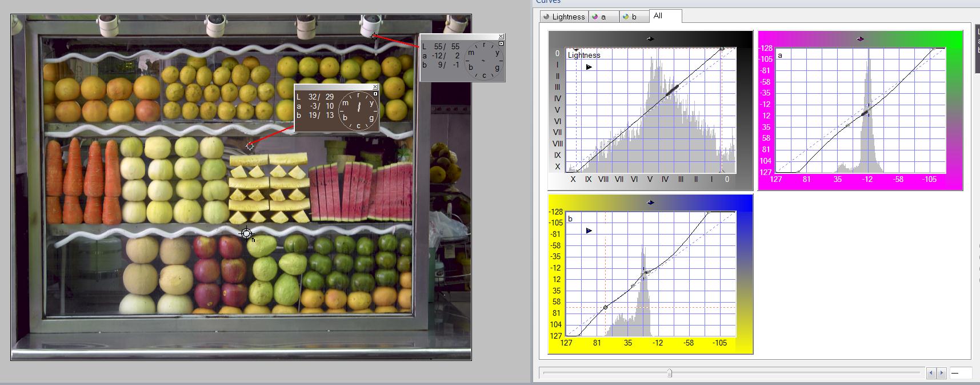This screenshot has height=385, width=980.
Task: Select the top endpoint on the Lightness curve
Action: 722,49
